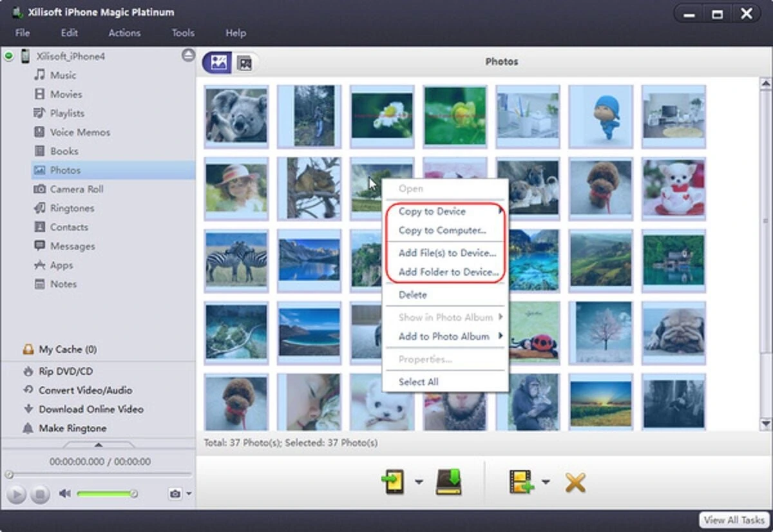Click the View All Tasks button
Screen dimensions: 773x532
[x=734, y=520]
